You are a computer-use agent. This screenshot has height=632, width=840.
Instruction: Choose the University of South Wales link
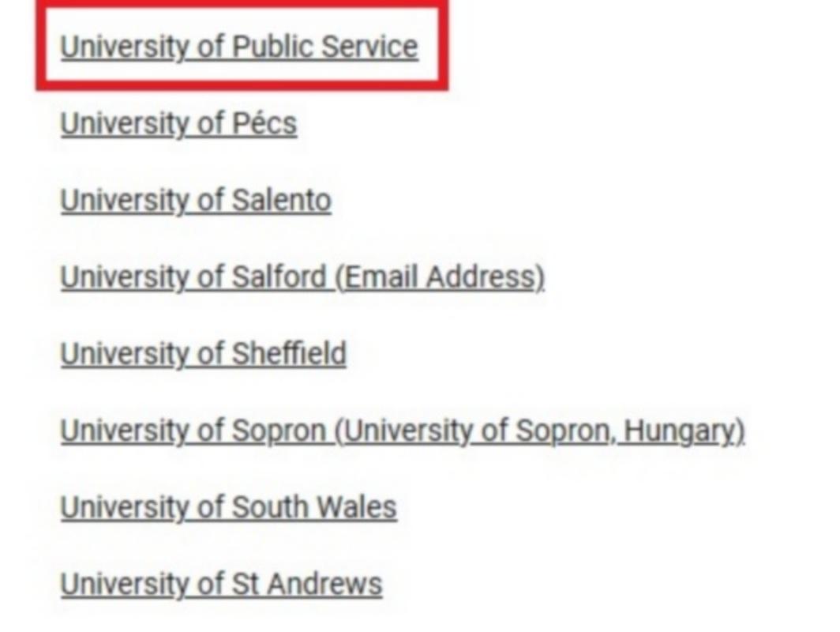pos(228,507)
